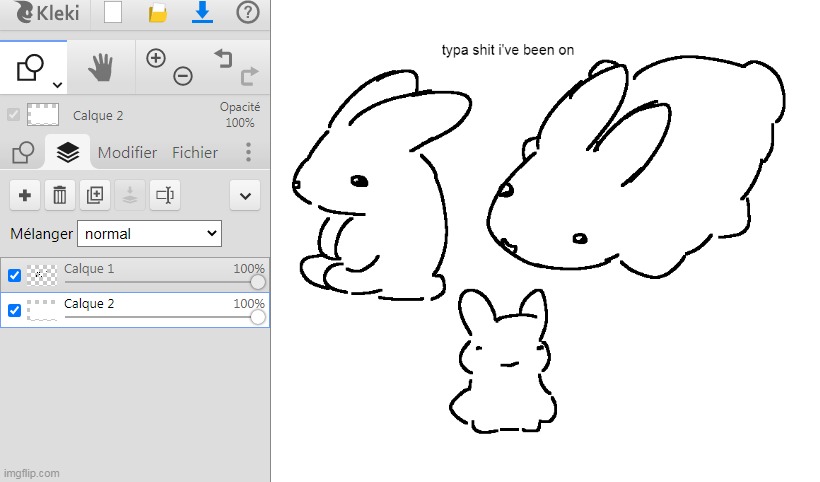820x482 pixels.
Task: Select the Calque 2 layer row
Action: 135,310
